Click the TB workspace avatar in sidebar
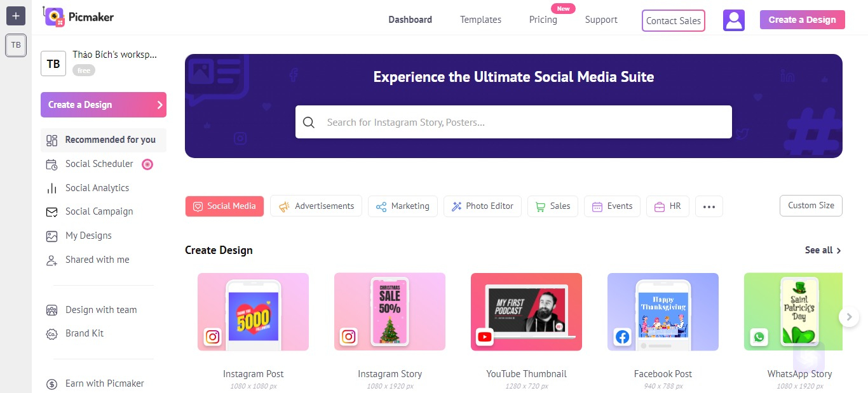The height and width of the screenshot is (393, 868). (53, 63)
